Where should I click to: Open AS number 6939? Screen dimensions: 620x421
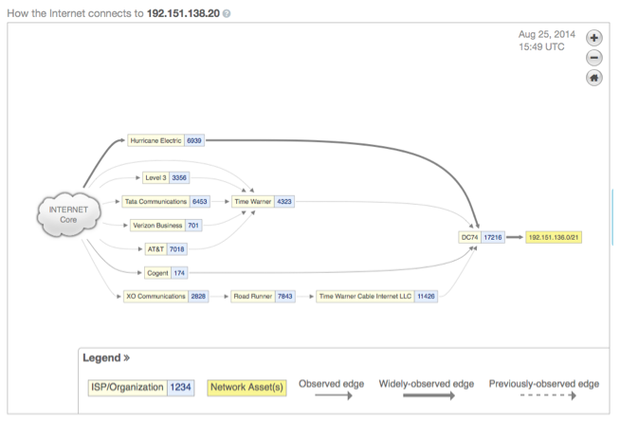194,141
